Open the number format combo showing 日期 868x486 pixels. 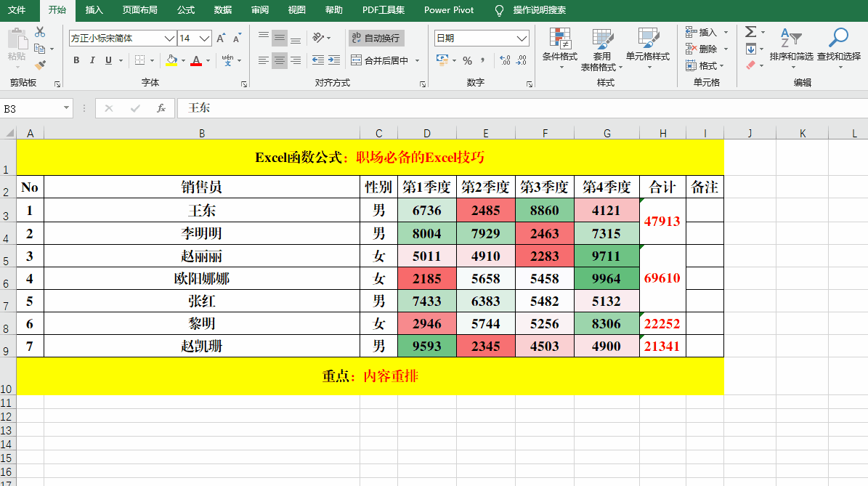[483, 38]
